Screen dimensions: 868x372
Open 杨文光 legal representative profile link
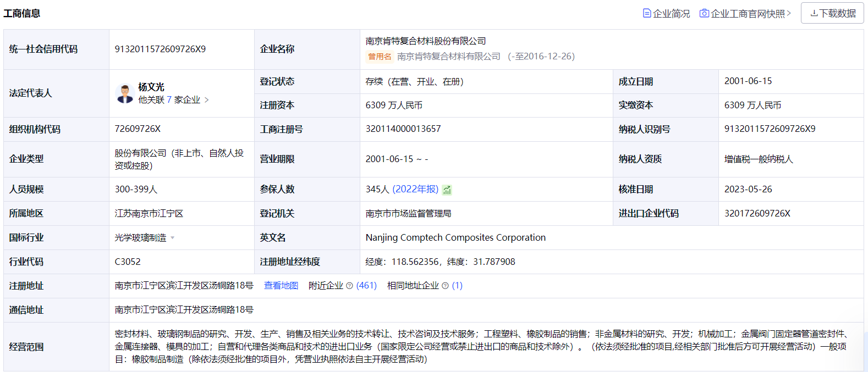[151, 87]
